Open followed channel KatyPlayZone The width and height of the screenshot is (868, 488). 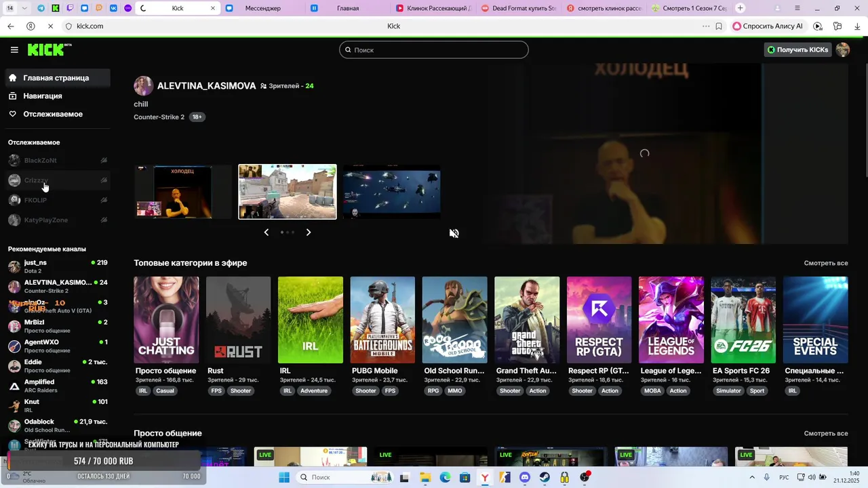click(58, 220)
